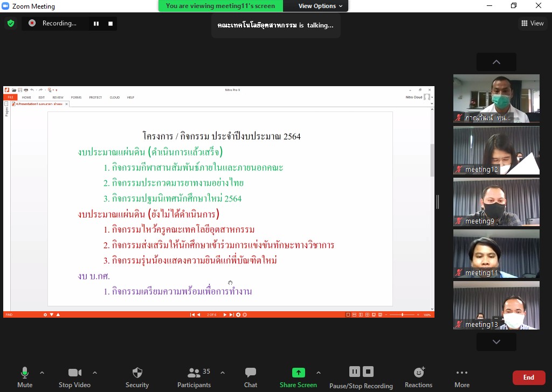Screen dimensions: 552x392
Task: Click the find previous up-triangle in Nitro
Action: click(x=58, y=314)
